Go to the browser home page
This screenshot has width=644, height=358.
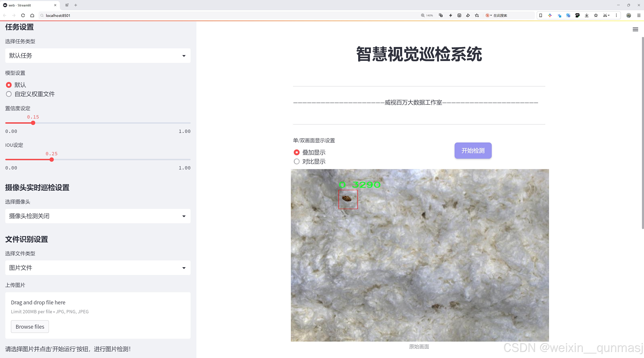point(32,16)
